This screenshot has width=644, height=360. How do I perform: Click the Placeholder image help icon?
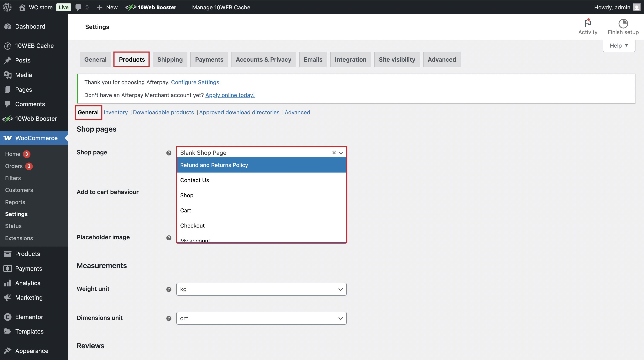(x=169, y=238)
